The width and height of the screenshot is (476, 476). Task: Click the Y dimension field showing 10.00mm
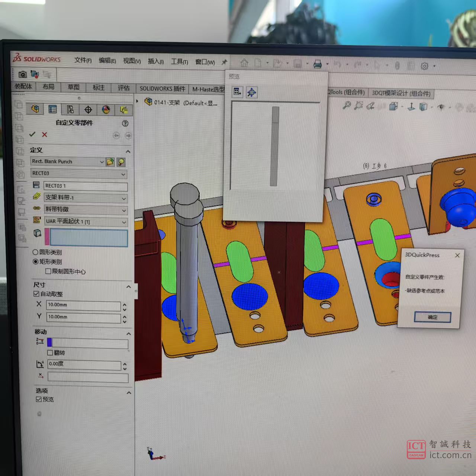(x=84, y=318)
